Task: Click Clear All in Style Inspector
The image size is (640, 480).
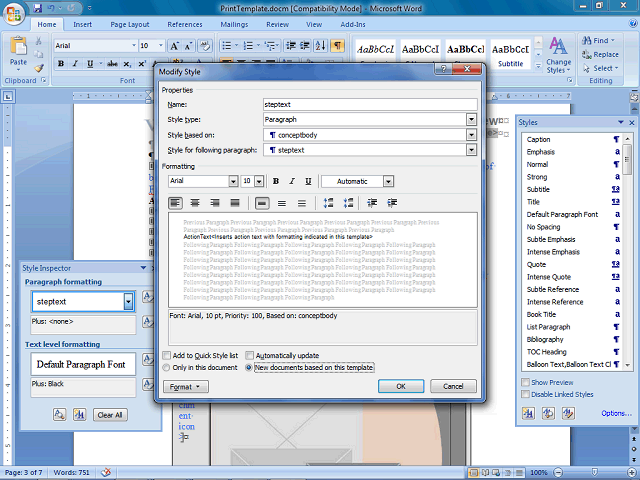Action: point(110,415)
